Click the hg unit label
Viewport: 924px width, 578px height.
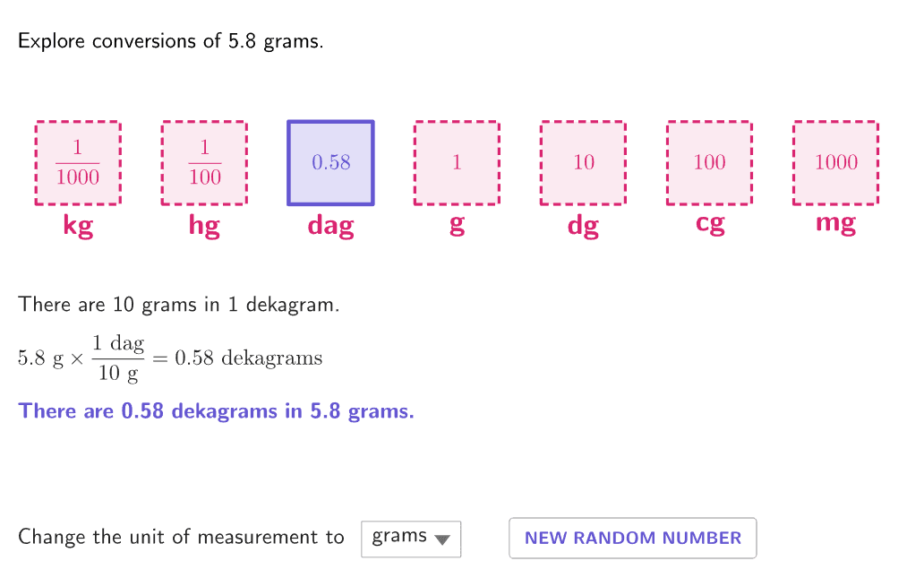tap(204, 224)
